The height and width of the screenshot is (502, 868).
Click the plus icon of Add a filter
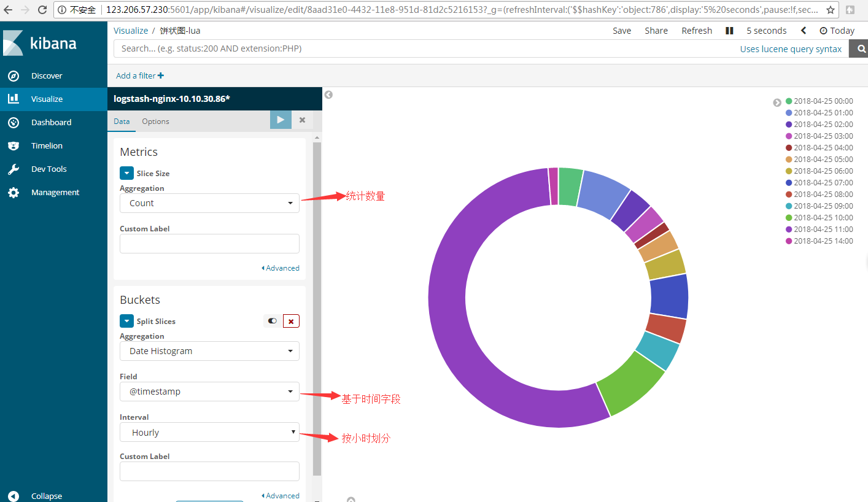[x=161, y=75]
